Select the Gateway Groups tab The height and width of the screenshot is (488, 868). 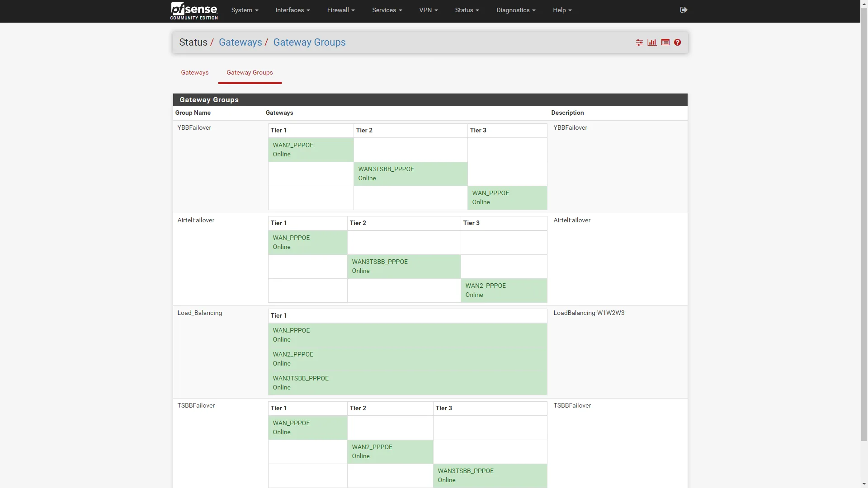(x=250, y=73)
